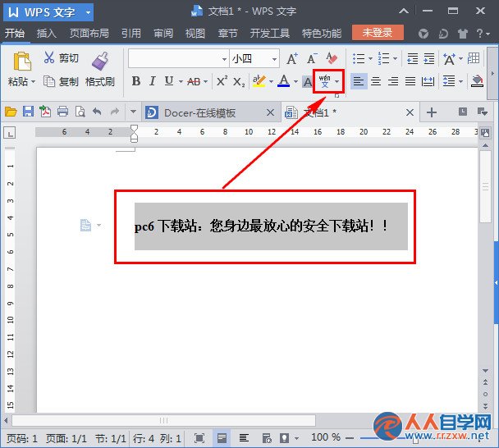Open underline style dropdown arrow
This screenshot has width=499, height=448.
coord(181,82)
